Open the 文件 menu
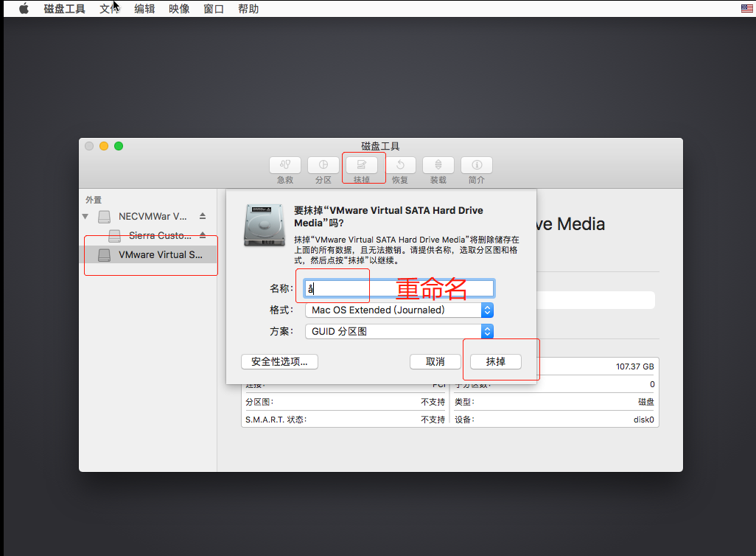Screen dimensions: 756x556 [110, 9]
